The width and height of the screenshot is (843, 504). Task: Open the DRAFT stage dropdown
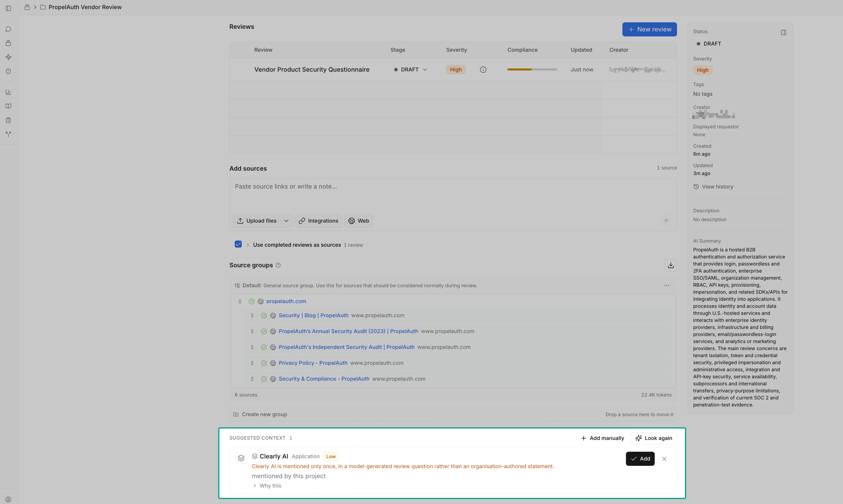pyautogui.click(x=410, y=70)
